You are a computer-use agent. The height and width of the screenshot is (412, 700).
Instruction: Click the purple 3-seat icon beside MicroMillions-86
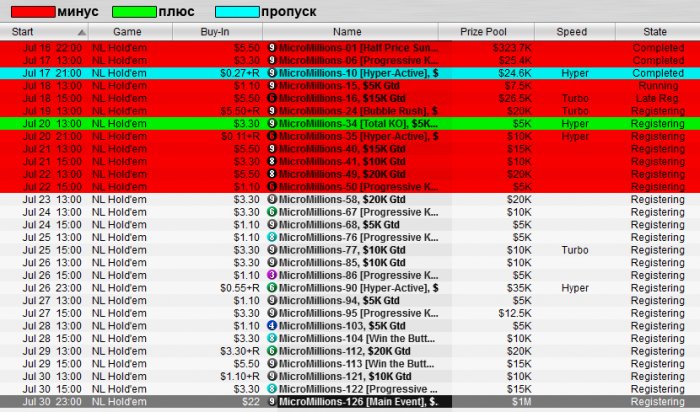point(272,275)
